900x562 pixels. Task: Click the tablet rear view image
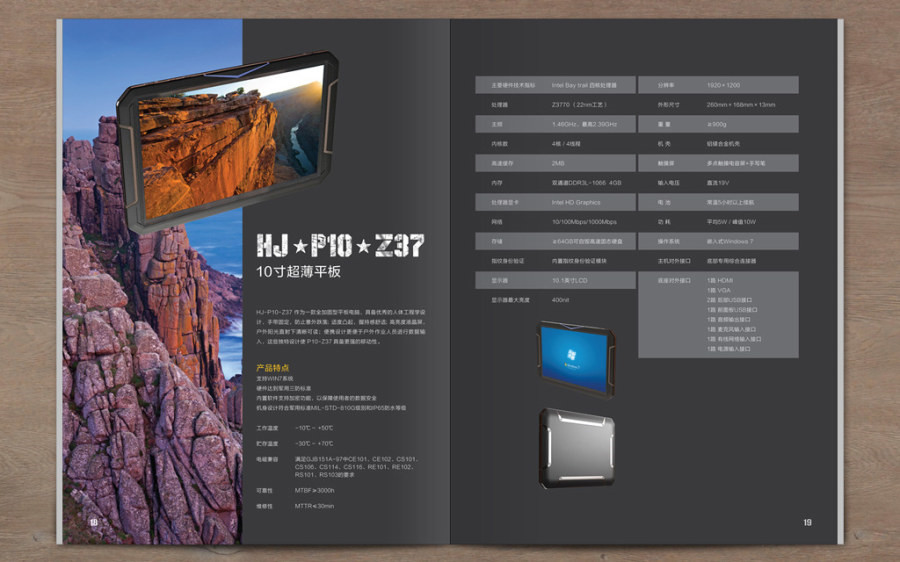coord(576,448)
